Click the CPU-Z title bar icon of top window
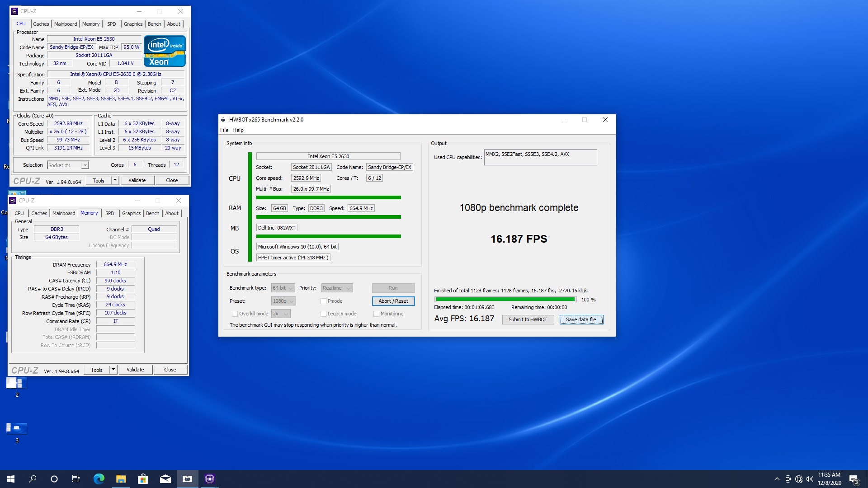868x488 pixels. tap(14, 11)
